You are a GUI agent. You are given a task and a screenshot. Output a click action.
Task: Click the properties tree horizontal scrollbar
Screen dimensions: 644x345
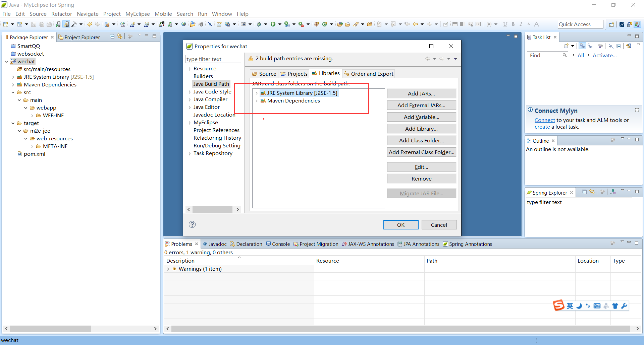213,209
